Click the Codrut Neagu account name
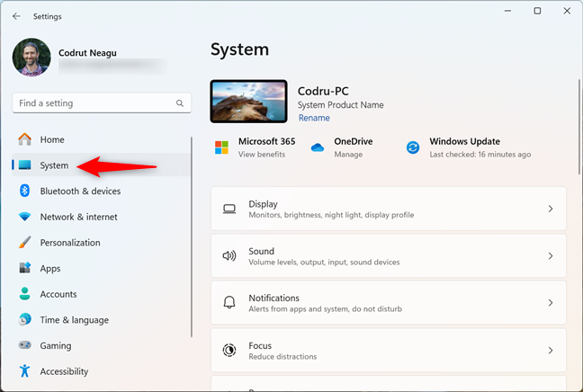Image resolution: width=583 pixels, height=392 pixels. [87, 53]
